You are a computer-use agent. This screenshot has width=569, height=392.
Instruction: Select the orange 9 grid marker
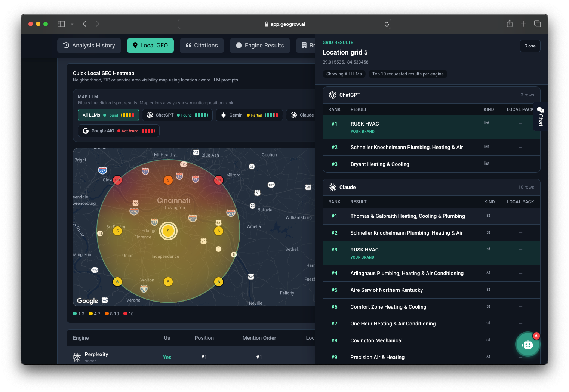pyautogui.click(x=168, y=180)
